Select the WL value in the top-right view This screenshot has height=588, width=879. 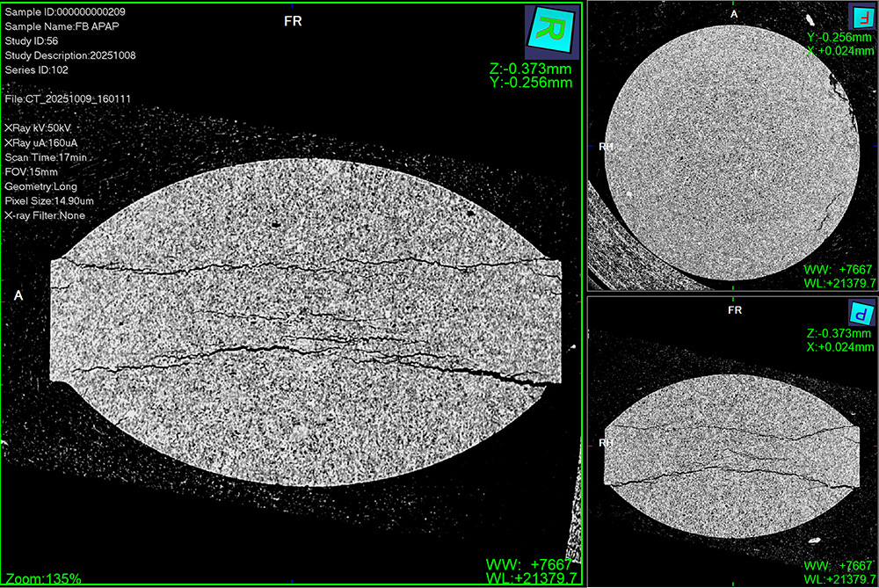pyautogui.click(x=840, y=282)
